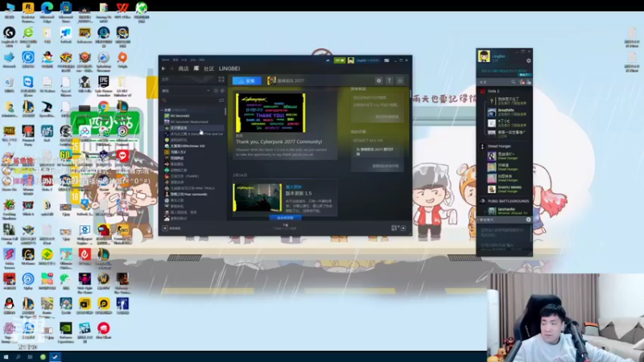644x362 pixels.
Task: Click Lingbei avatar in friends window
Action: pyautogui.click(x=484, y=56)
